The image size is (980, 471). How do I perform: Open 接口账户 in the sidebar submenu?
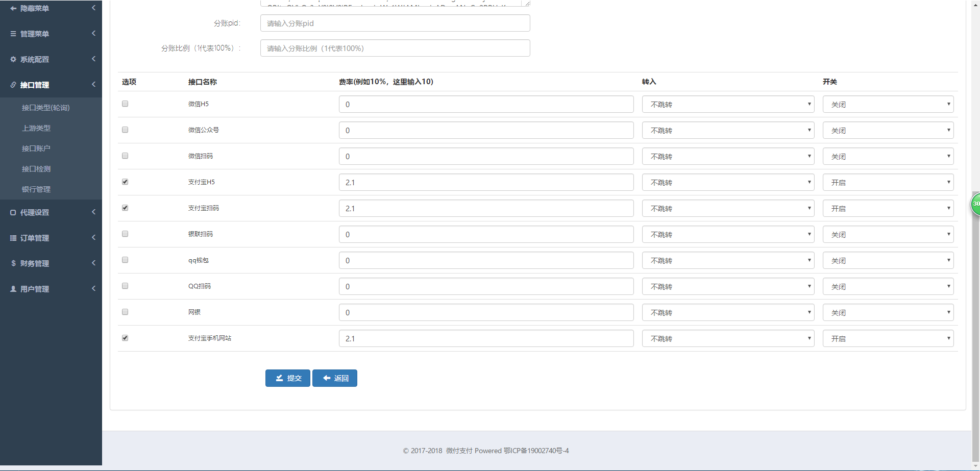click(x=36, y=148)
